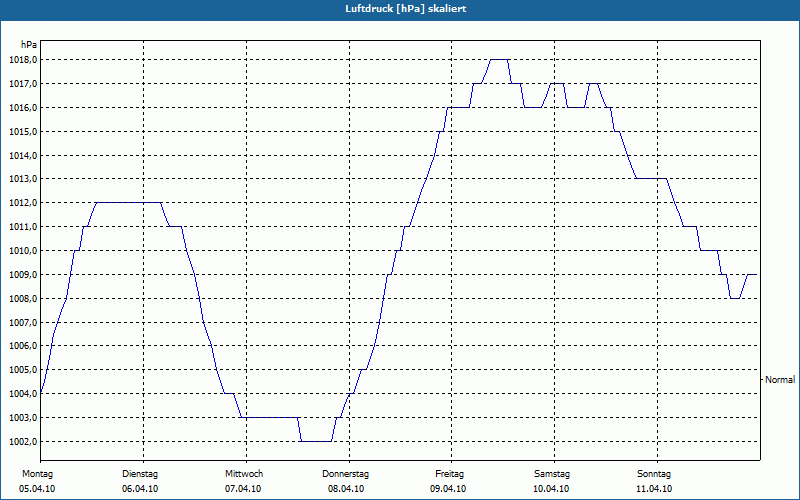Image resolution: width=800 pixels, height=500 pixels.
Task: Click the 'Dienstag' day label
Action: 140,474
